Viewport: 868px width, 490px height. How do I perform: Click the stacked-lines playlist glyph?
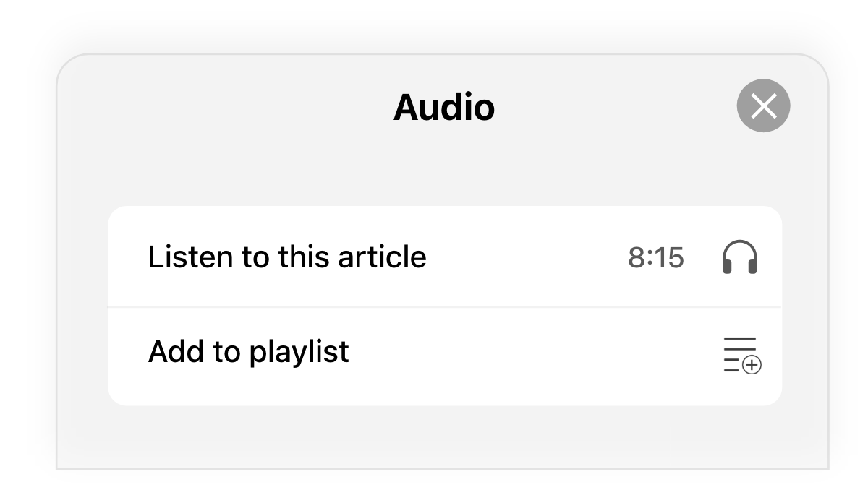click(x=742, y=354)
